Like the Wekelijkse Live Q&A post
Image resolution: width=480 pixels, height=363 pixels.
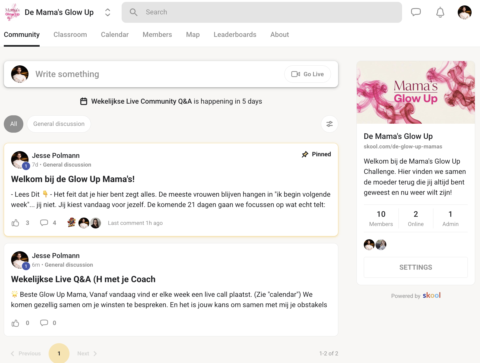tap(15, 323)
